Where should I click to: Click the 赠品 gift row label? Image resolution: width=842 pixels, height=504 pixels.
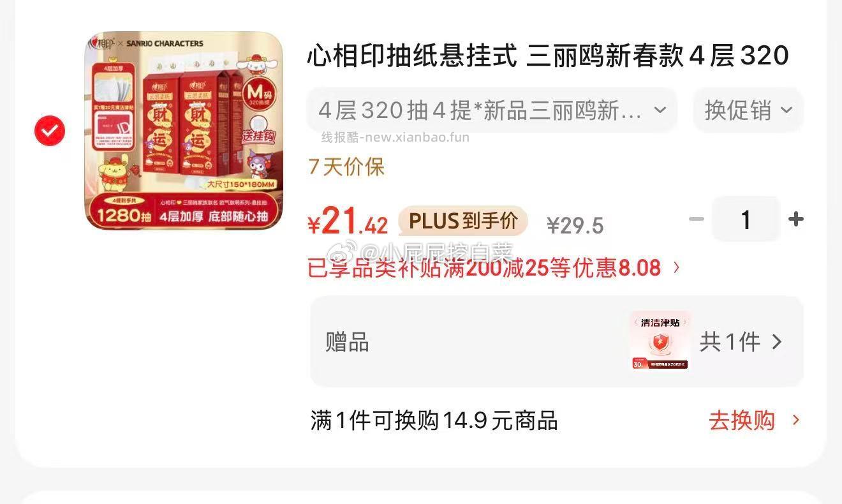348,343
